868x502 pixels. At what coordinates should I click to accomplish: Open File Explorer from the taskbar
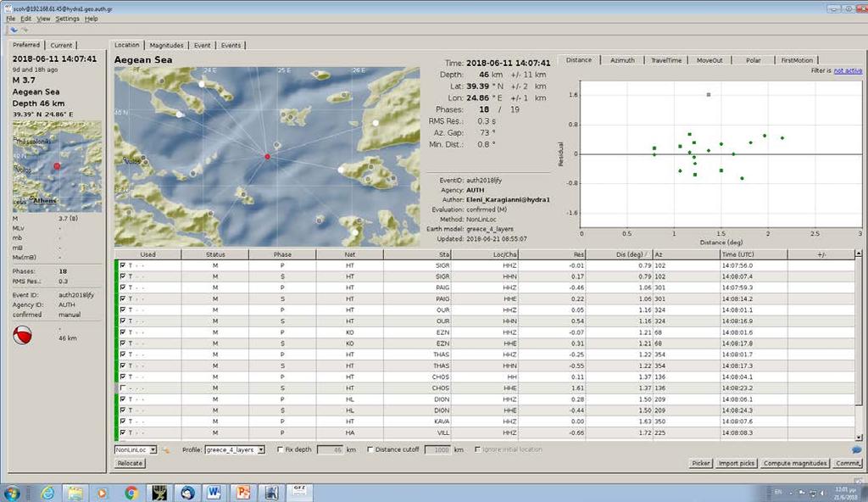point(75,492)
